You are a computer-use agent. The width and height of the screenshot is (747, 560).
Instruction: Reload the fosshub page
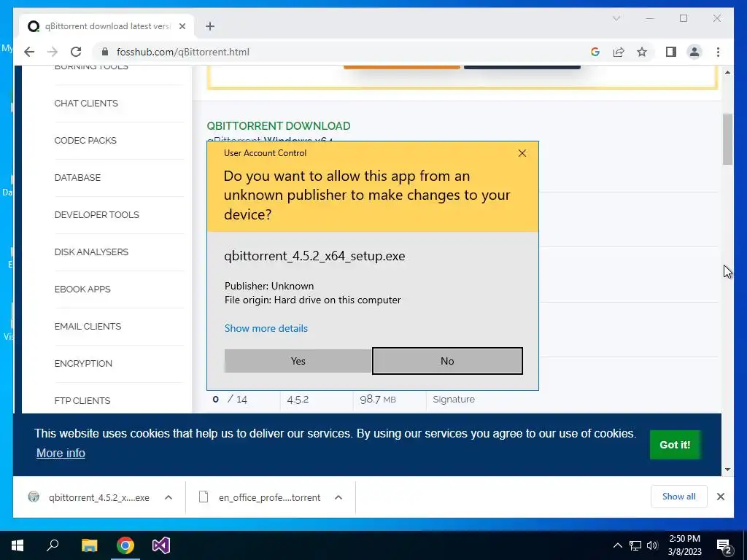(76, 52)
